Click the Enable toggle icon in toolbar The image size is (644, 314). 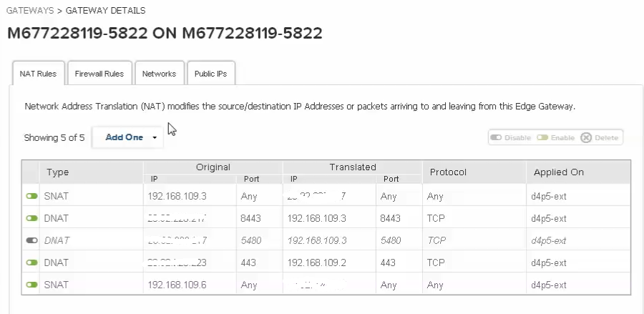pyautogui.click(x=543, y=137)
